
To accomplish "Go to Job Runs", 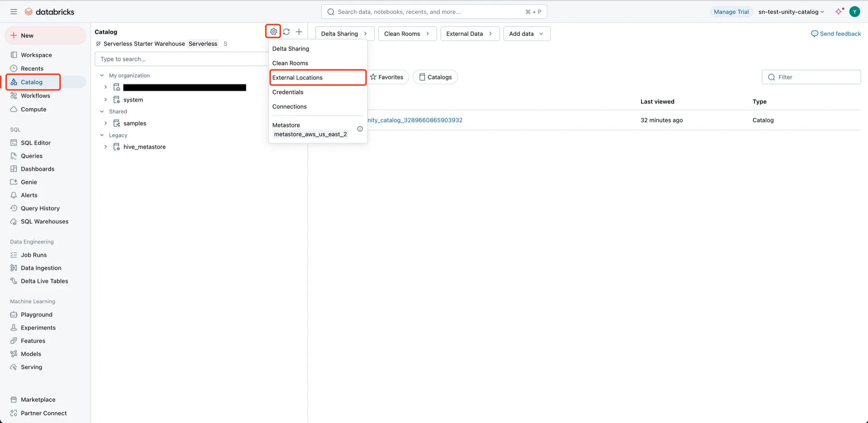I will (x=34, y=255).
